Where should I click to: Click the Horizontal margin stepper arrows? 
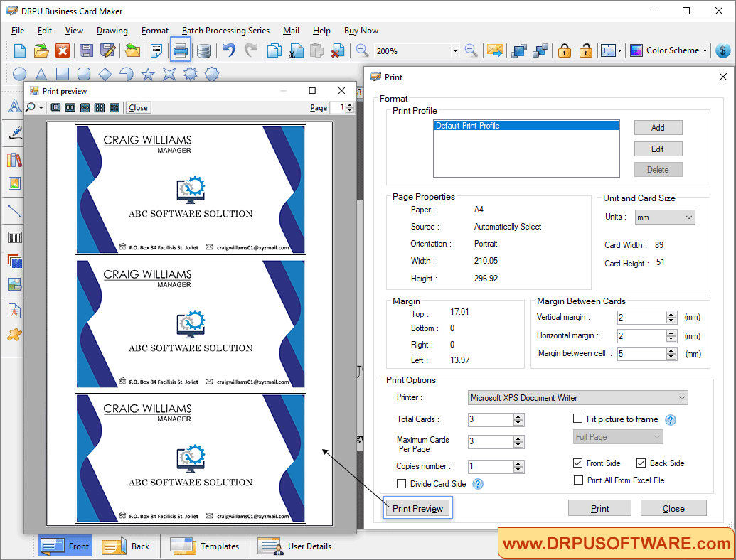tap(671, 336)
